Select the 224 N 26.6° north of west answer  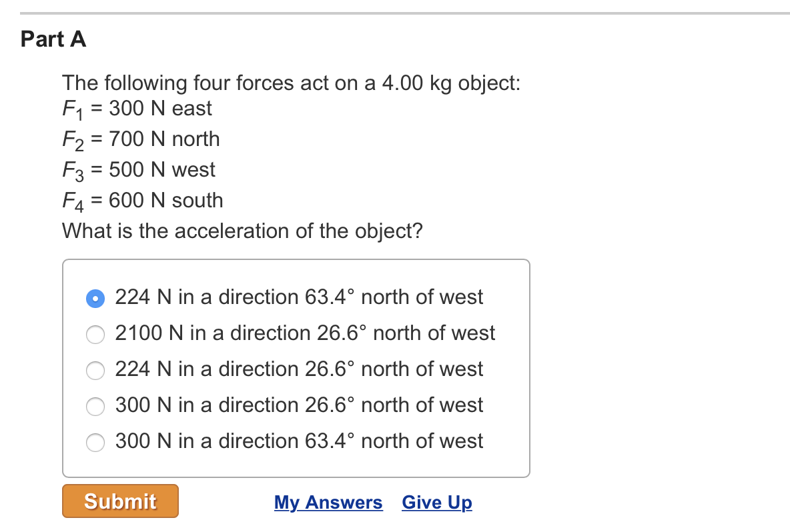[x=95, y=370]
